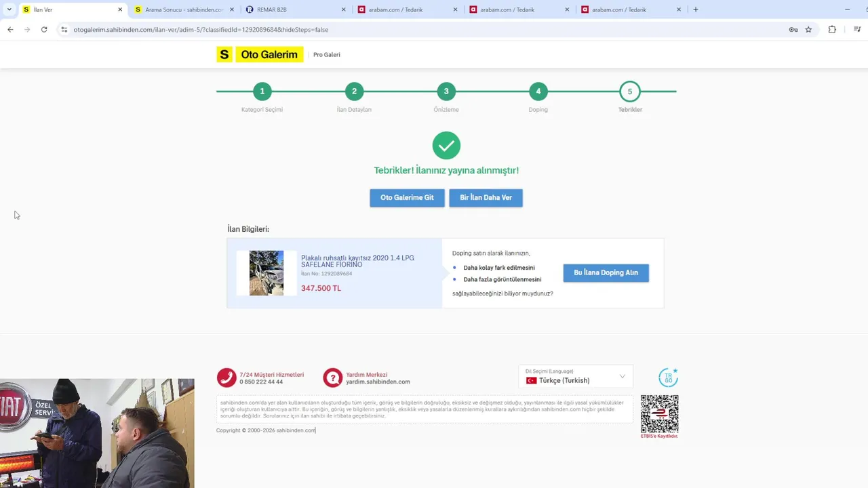Click the Tebrikler! İlanınız yayına alınmıştır! message
The width and height of the screenshot is (868, 488).
click(446, 171)
